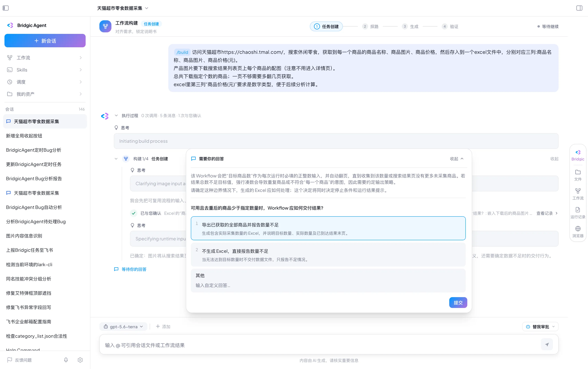Open conversation 同名技能冲突分组分析
The image size is (588, 369).
coord(45,279)
